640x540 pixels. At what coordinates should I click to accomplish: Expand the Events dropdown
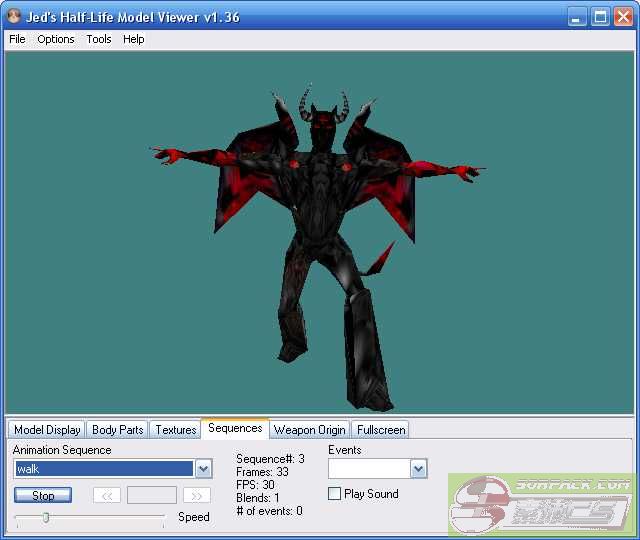click(418, 469)
